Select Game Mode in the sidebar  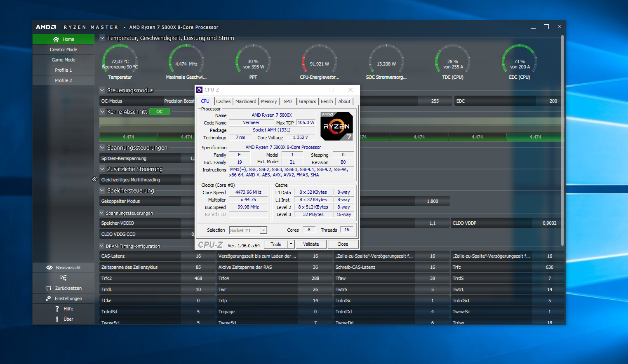click(x=64, y=60)
